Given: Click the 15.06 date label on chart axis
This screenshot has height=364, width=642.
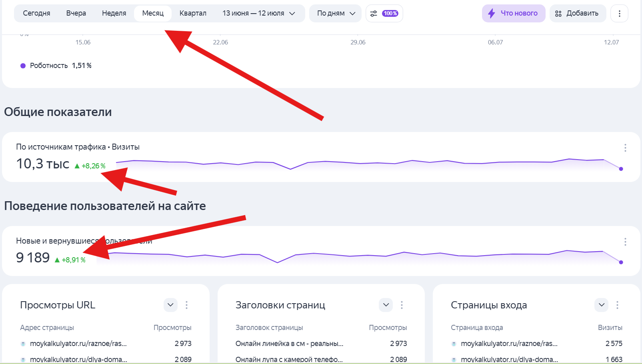Looking at the screenshot, I should tap(83, 42).
